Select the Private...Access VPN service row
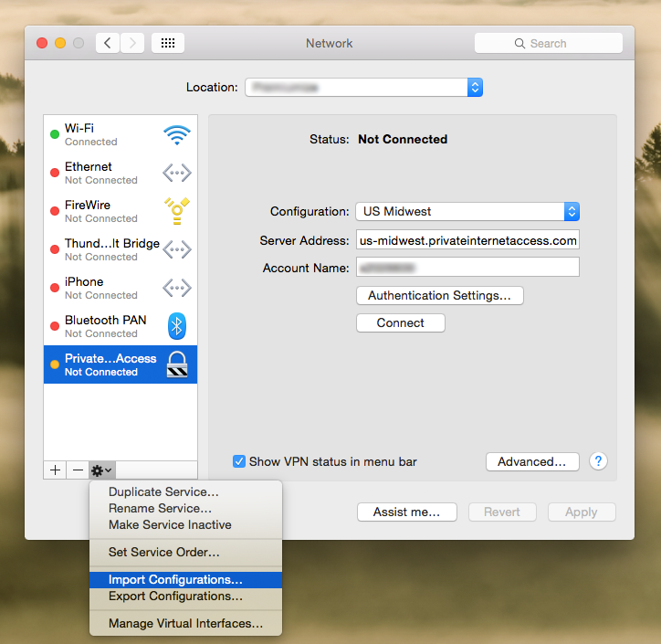Viewport: 661px width, 644px height. (x=121, y=364)
